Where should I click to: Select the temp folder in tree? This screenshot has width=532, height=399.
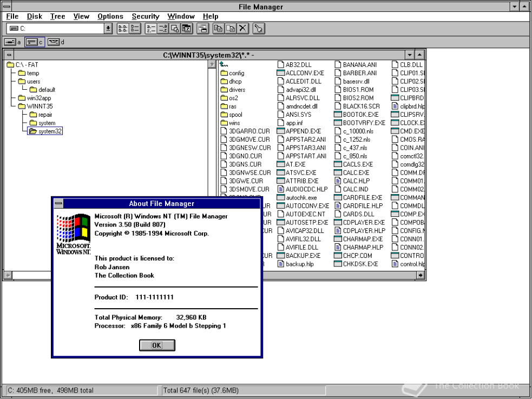point(29,73)
